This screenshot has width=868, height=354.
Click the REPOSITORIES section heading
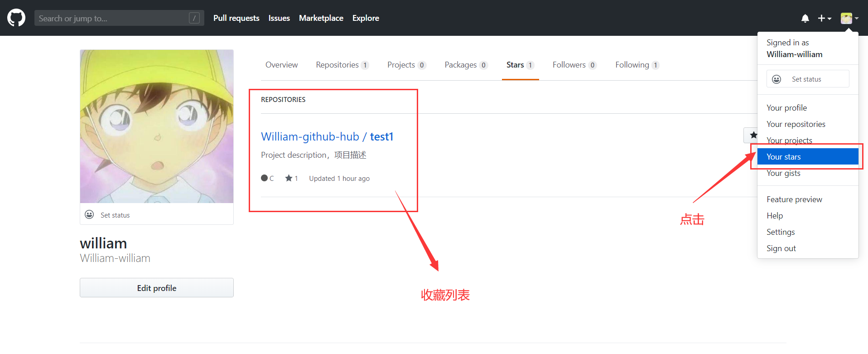(x=283, y=100)
